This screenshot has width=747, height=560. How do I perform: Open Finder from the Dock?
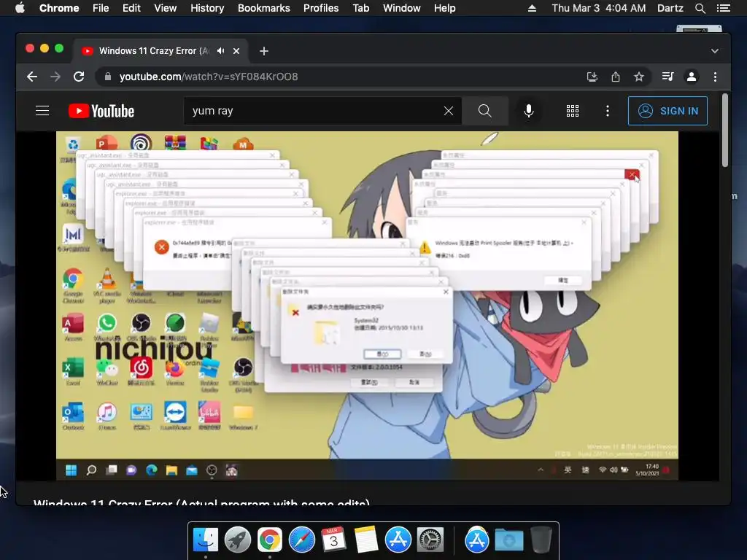click(x=205, y=540)
